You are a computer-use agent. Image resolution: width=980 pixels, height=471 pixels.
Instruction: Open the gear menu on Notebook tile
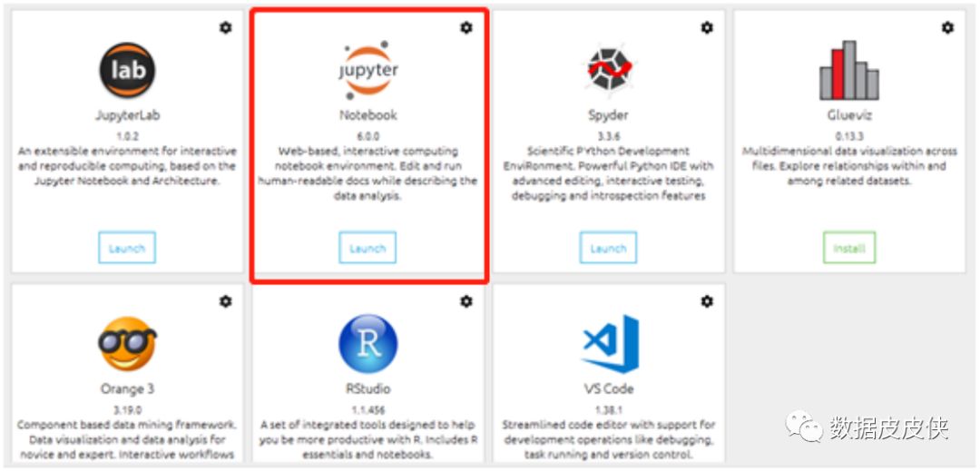click(466, 27)
